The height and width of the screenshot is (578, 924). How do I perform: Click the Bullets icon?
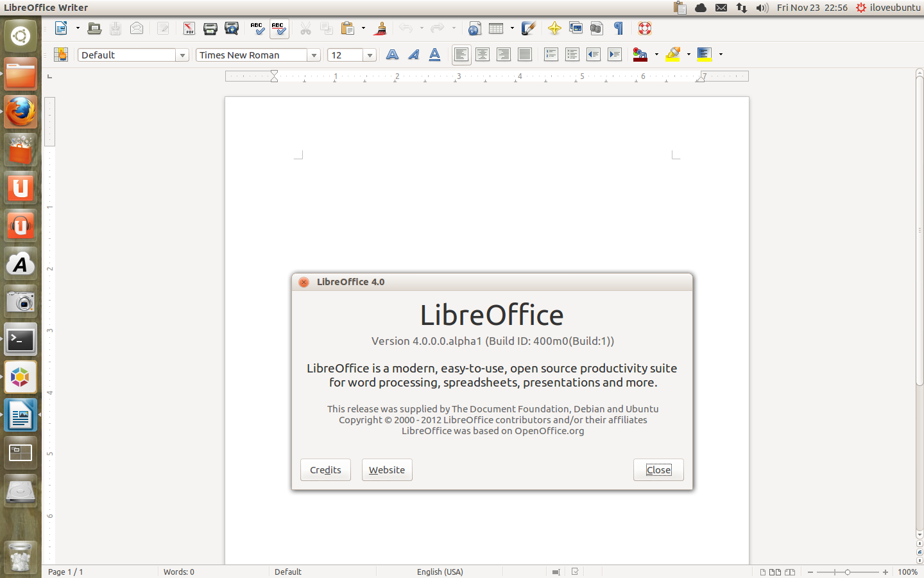coord(572,55)
